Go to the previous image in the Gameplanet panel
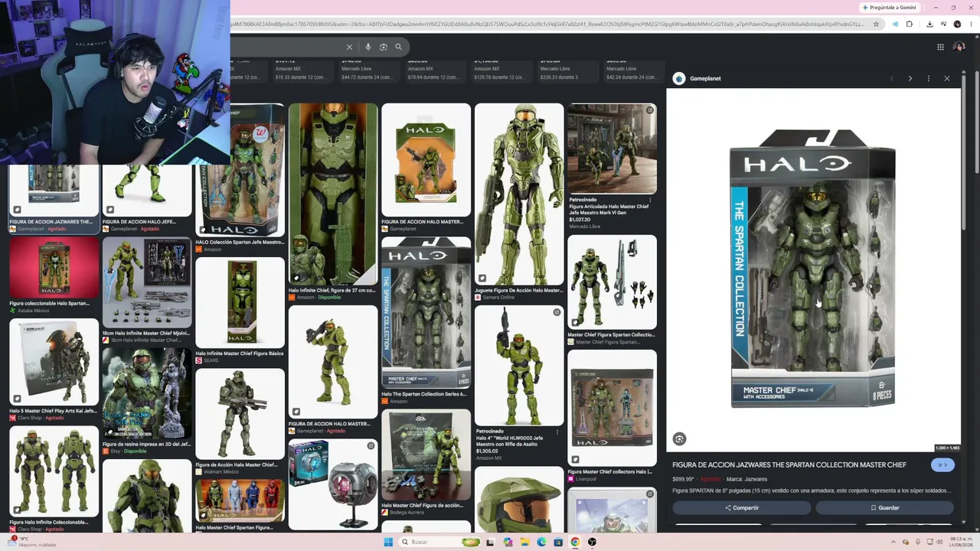 (892, 78)
